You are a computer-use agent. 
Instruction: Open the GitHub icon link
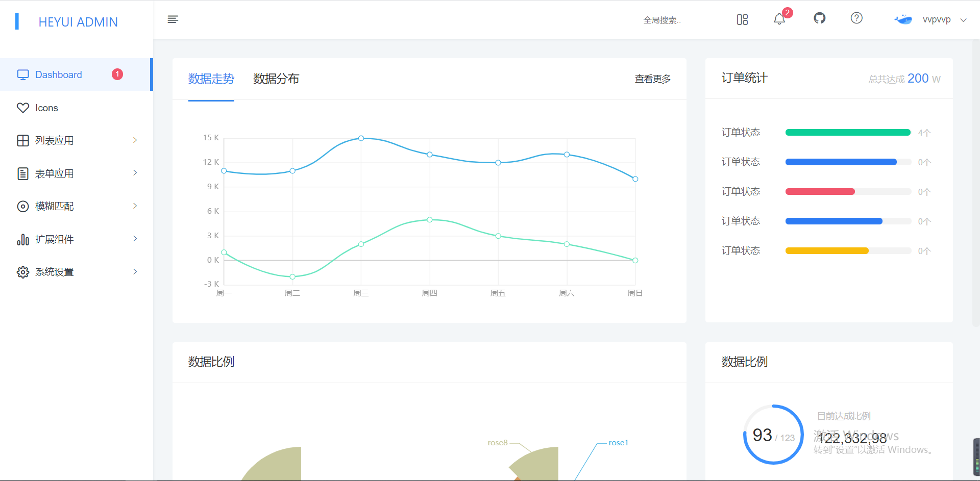[x=819, y=18]
